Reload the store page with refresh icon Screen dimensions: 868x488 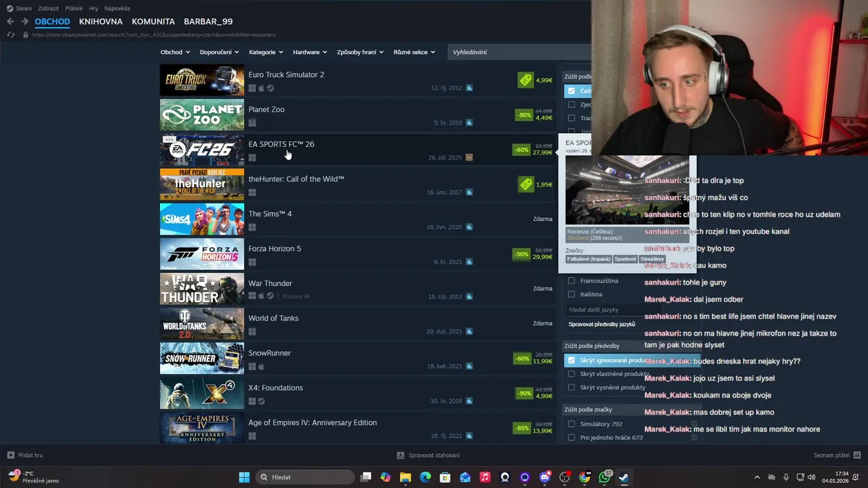[10, 35]
